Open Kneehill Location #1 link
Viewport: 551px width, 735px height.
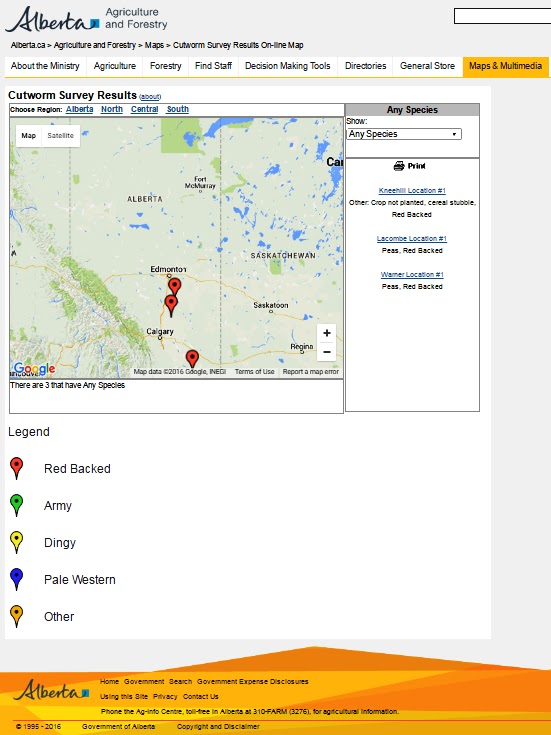412,190
